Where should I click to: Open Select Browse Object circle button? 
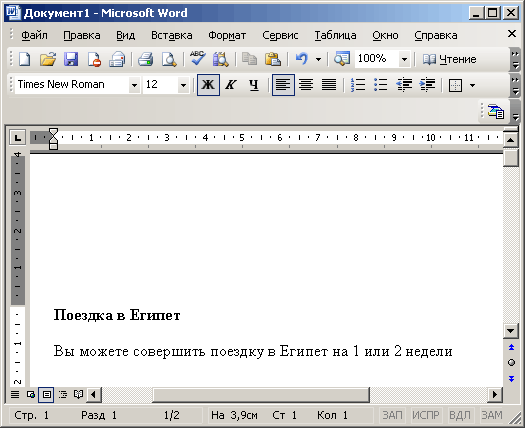coord(511,363)
